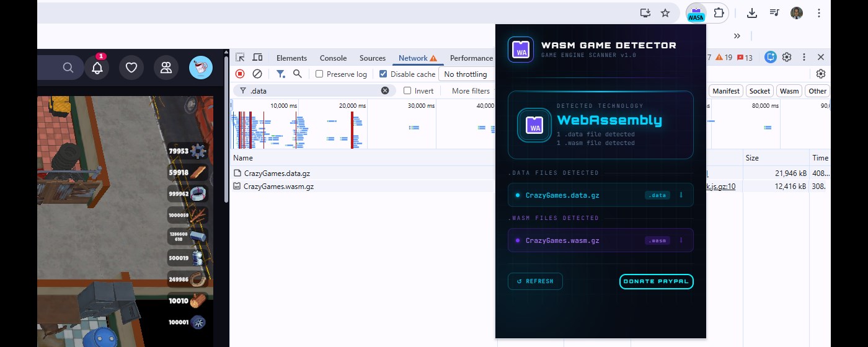Open the Network panel settings gear

click(821, 74)
